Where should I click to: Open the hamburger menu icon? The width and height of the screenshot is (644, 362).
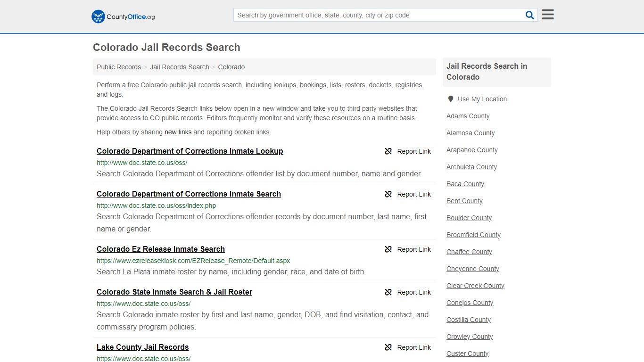[x=548, y=15]
